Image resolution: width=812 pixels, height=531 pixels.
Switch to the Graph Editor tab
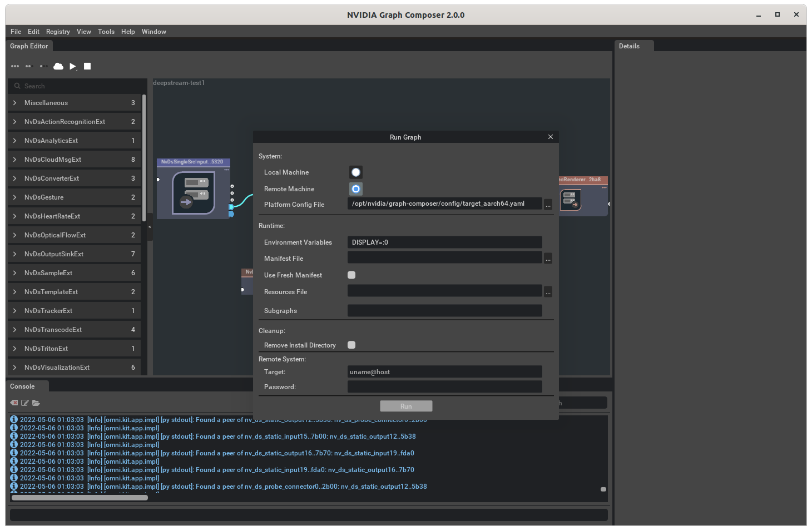pyautogui.click(x=28, y=46)
